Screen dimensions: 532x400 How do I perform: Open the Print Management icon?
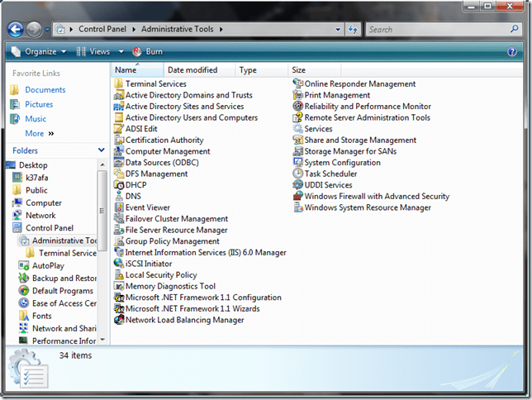coord(298,95)
